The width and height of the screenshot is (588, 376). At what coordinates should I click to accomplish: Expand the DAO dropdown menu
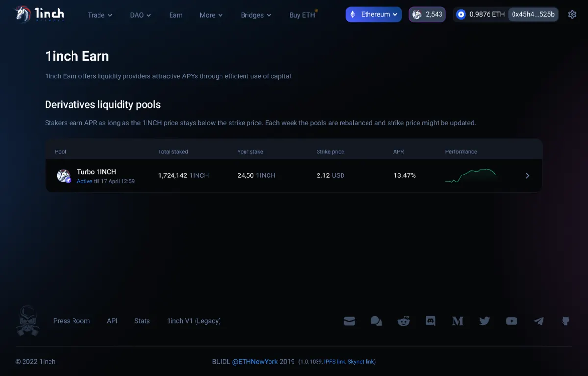click(x=141, y=15)
